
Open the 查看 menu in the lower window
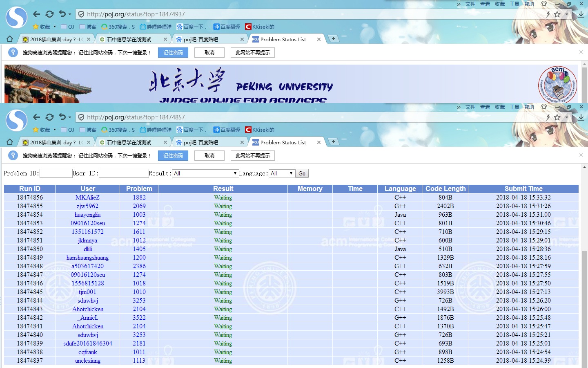pos(485,107)
